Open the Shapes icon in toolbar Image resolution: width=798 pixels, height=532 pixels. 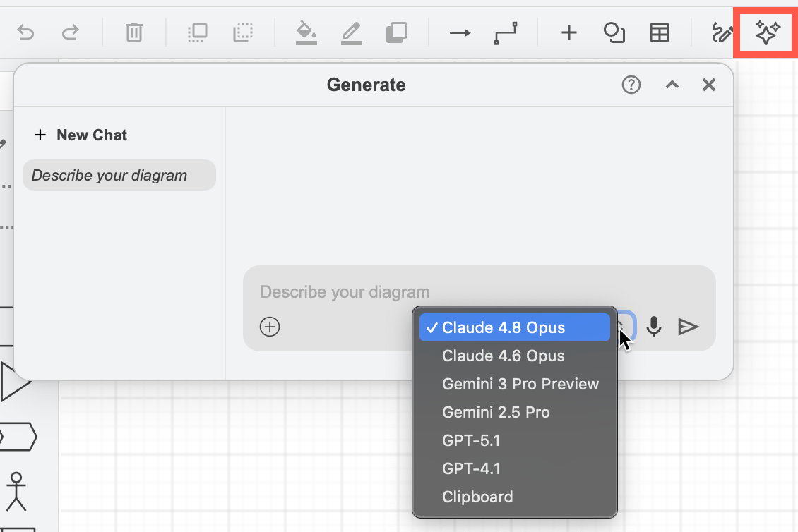[x=614, y=32]
